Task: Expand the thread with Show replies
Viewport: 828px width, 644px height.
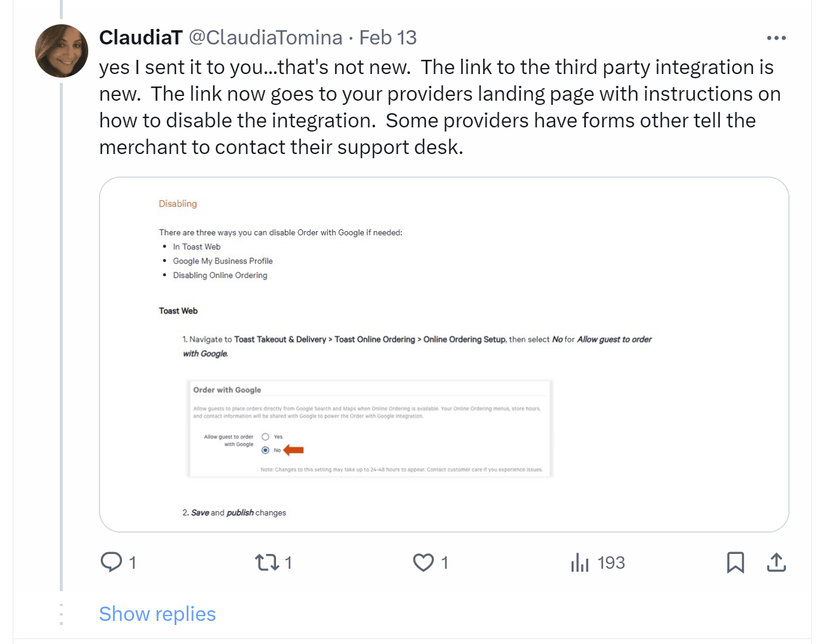Action: click(x=157, y=614)
